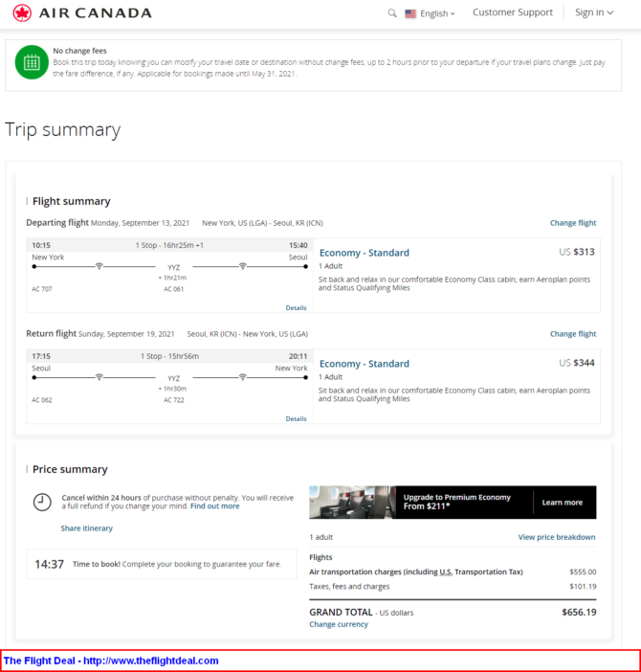The height and width of the screenshot is (672, 641).
Task: Open Details for the departing flight
Action: 296,307
